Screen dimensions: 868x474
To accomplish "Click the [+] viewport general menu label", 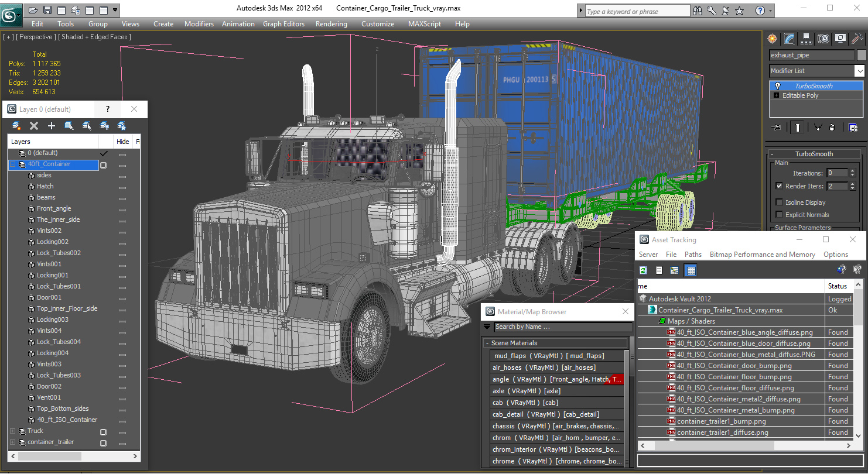I will tap(8, 37).
